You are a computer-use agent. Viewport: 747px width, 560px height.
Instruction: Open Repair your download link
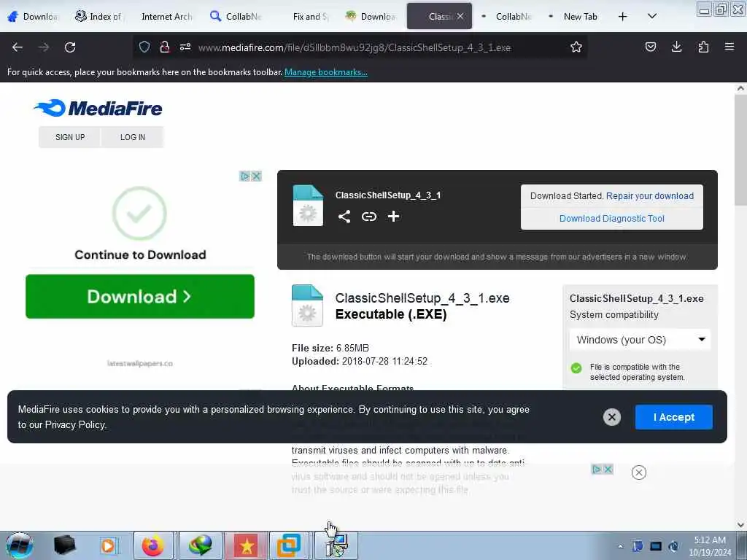tap(650, 196)
